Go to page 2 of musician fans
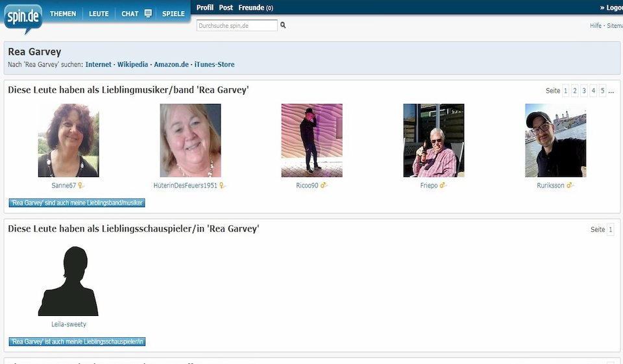Image resolution: width=623 pixels, height=364 pixels. click(x=574, y=91)
